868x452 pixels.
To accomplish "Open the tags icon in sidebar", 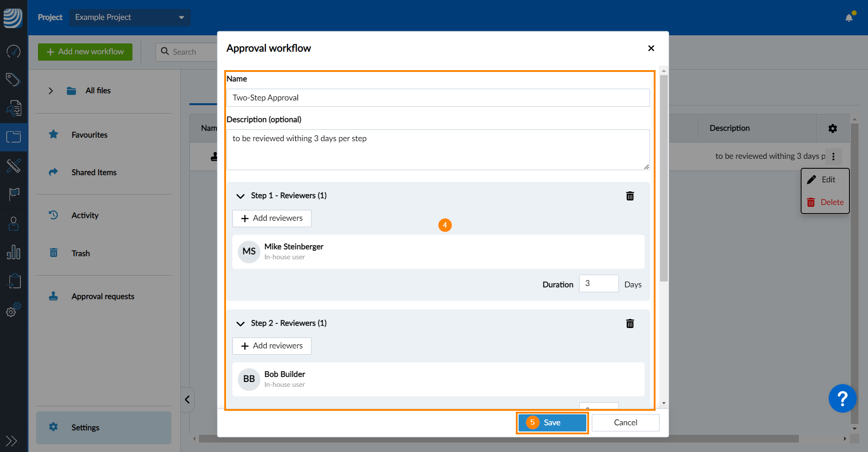I will pos(14,80).
